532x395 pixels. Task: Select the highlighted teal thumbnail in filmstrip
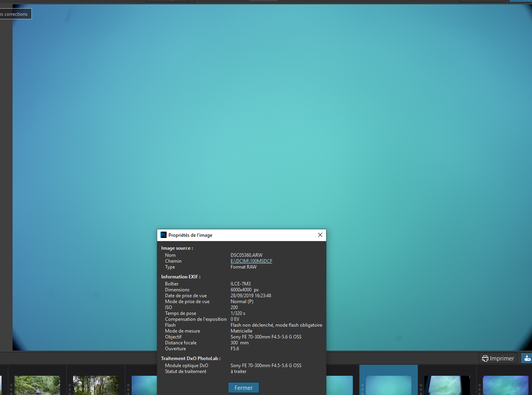point(388,385)
